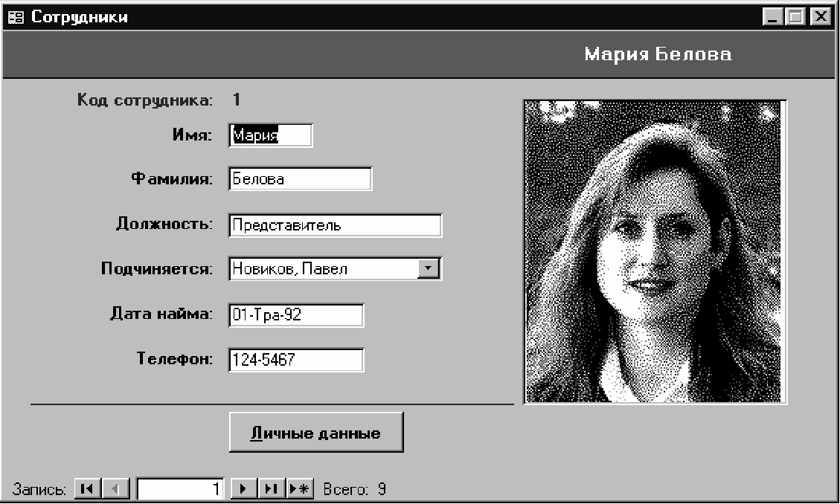Advance to the next record
Screen dimensions: 840x504
[243, 488]
